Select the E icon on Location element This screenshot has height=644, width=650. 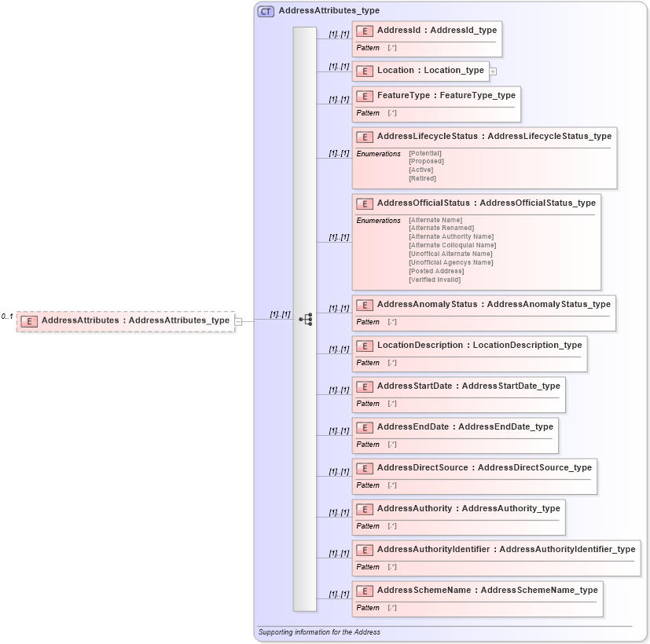364,71
